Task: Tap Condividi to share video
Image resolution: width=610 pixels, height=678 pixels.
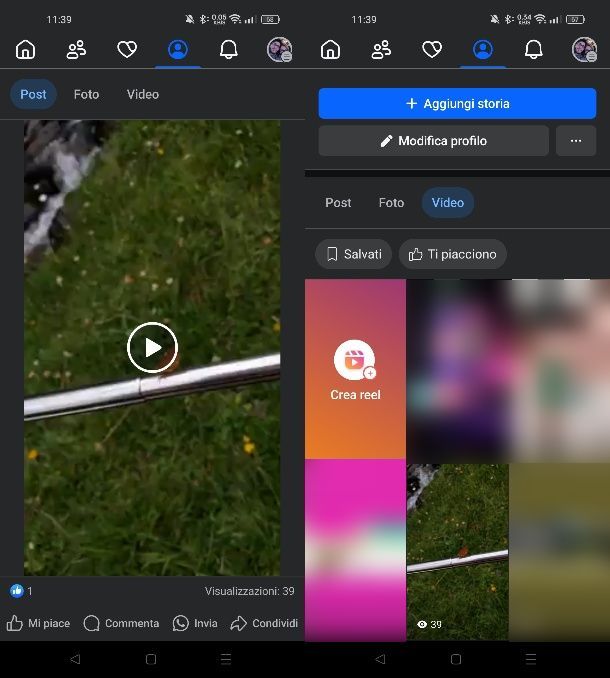Action: tap(264, 623)
